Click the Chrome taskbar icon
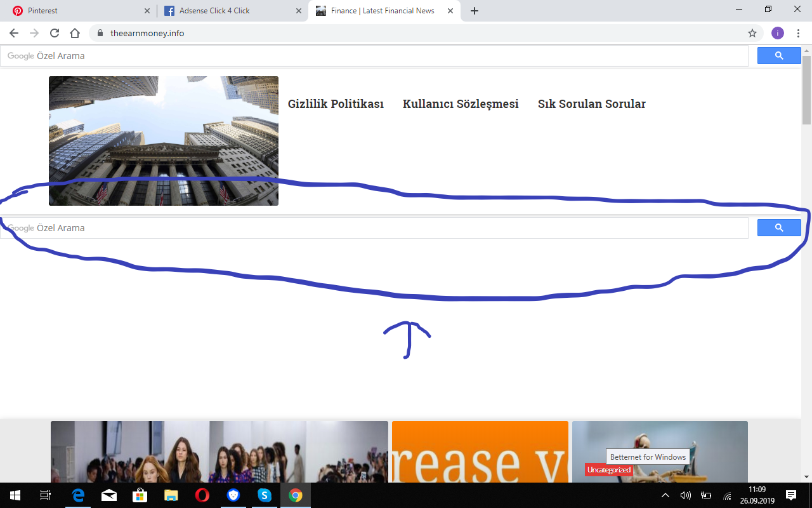 [x=296, y=495]
